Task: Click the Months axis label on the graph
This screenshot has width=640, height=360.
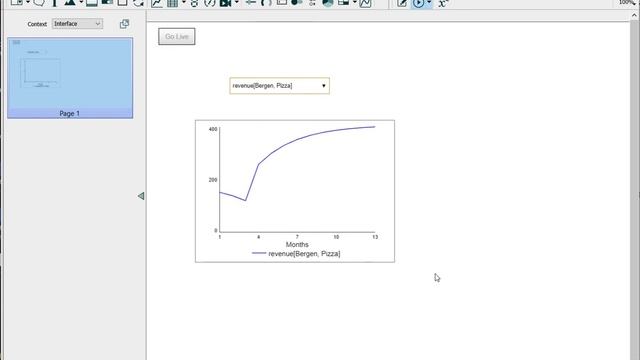Action: click(x=297, y=244)
